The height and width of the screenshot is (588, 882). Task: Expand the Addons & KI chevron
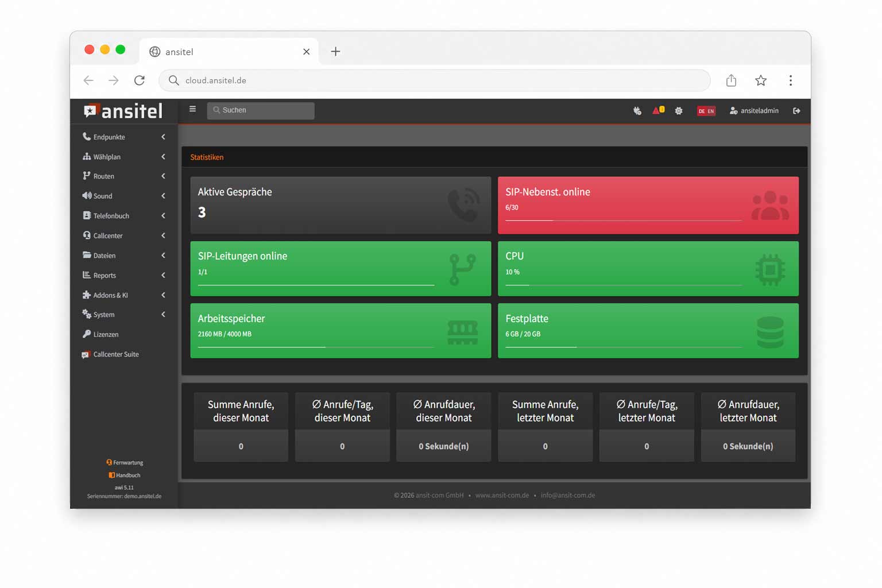(163, 295)
